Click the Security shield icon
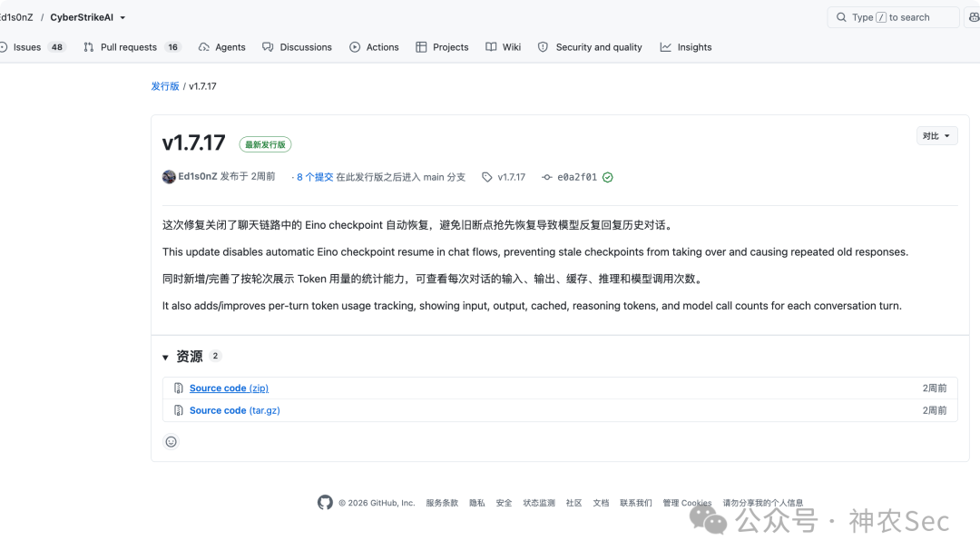The width and height of the screenshot is (980, 560). click(544, 47)
